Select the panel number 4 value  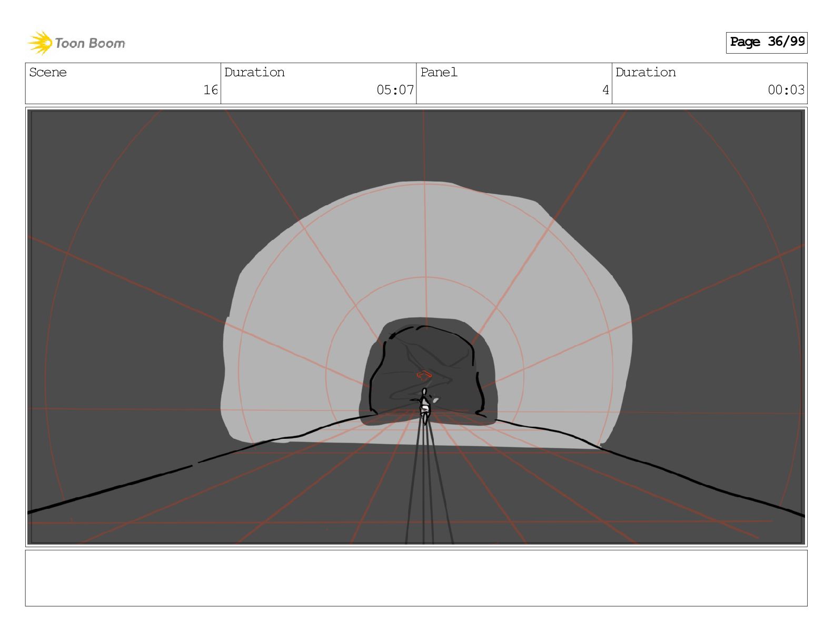[x=605, y=90]
